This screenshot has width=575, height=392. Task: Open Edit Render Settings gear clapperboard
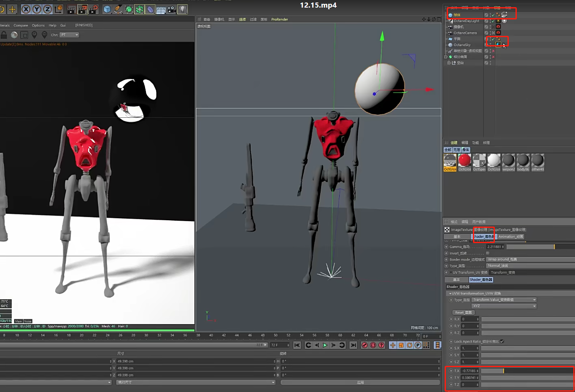[94, 9]
